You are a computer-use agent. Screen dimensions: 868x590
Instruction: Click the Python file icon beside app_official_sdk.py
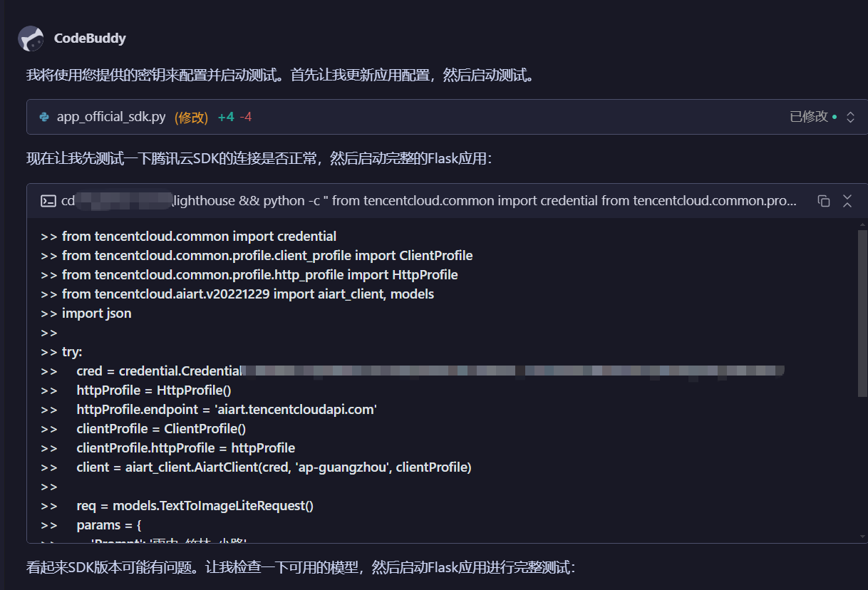click(44, 117)
